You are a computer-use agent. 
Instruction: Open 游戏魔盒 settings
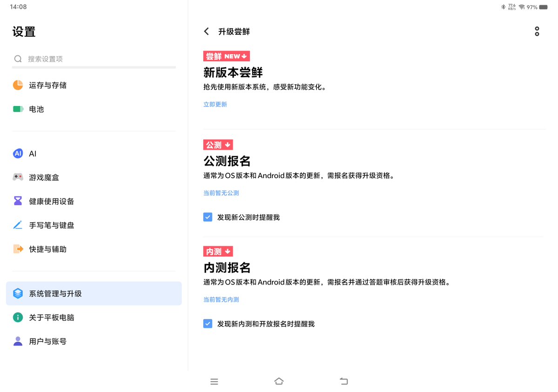(x=94, y=177)
